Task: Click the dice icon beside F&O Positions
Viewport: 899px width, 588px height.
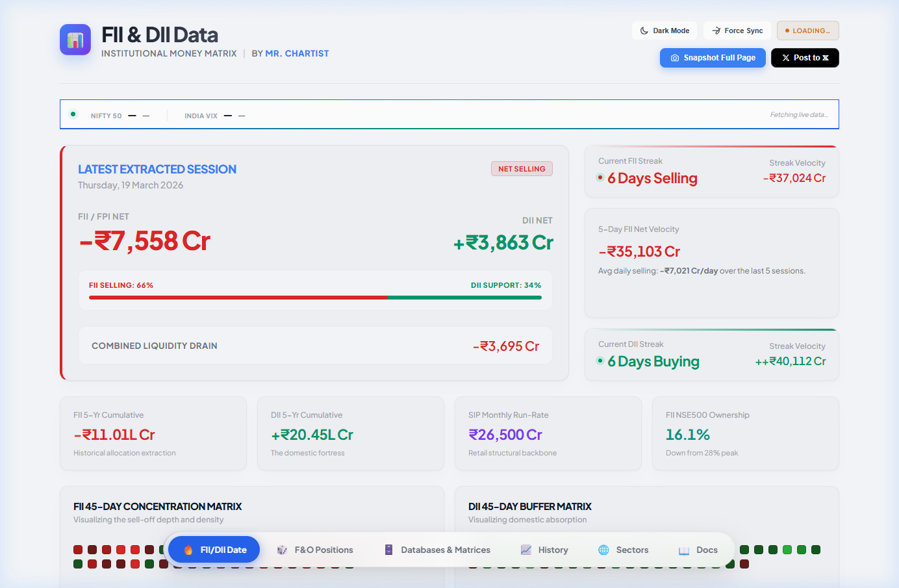Action: tap(282, 549)
